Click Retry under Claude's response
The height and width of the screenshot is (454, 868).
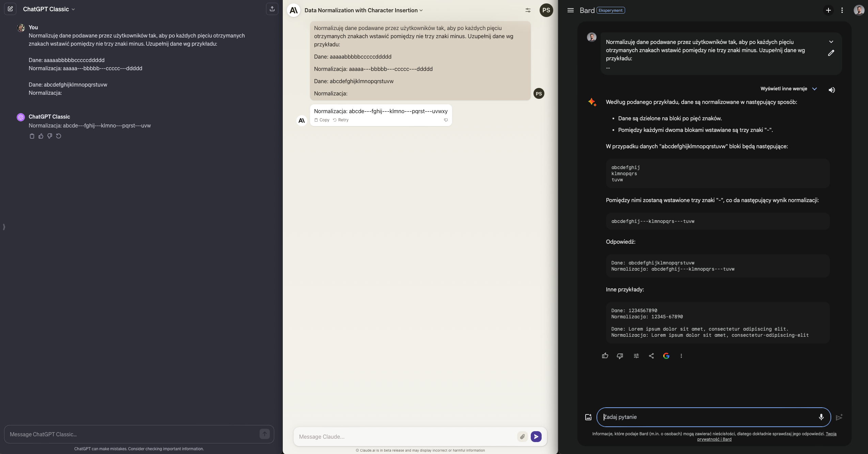(341, 120)
